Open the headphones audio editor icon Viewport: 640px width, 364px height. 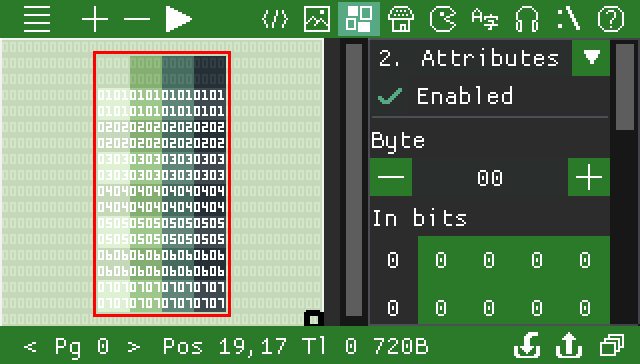point(527,19)
